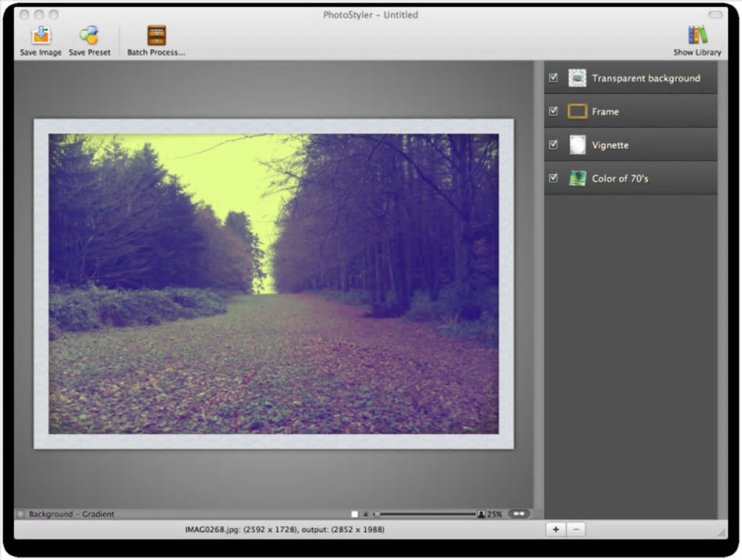Click the Color of 70's effect icon
The width and height of the screenshot is (742, 560).
577,178
